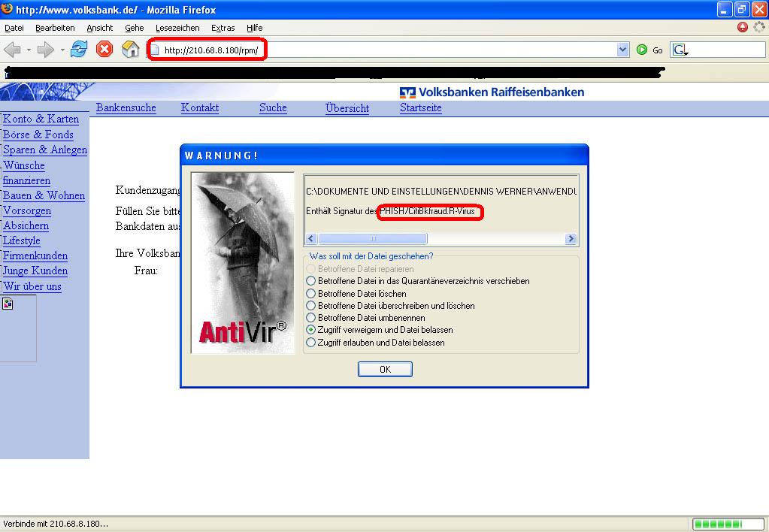
Task: Select 'Betroffene Datei umbenennen' option
Action: click(x=310, y=318)
